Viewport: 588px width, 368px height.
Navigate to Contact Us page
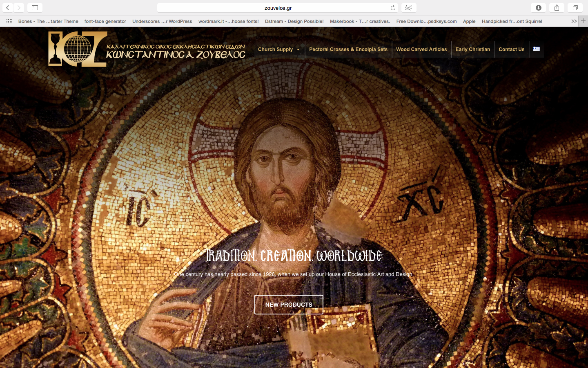(511, 49)
